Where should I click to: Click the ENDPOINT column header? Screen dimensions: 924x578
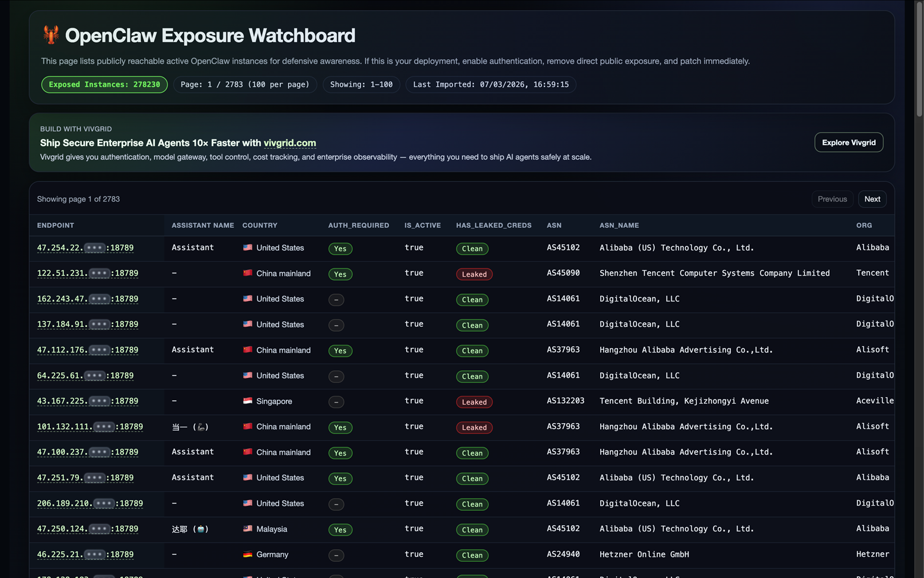56,226
